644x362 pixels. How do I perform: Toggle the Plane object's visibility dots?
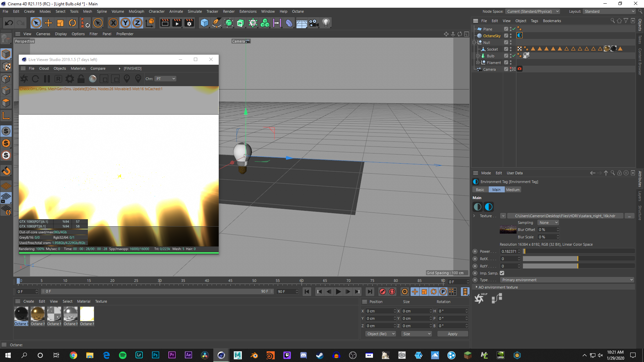point(511,29)
